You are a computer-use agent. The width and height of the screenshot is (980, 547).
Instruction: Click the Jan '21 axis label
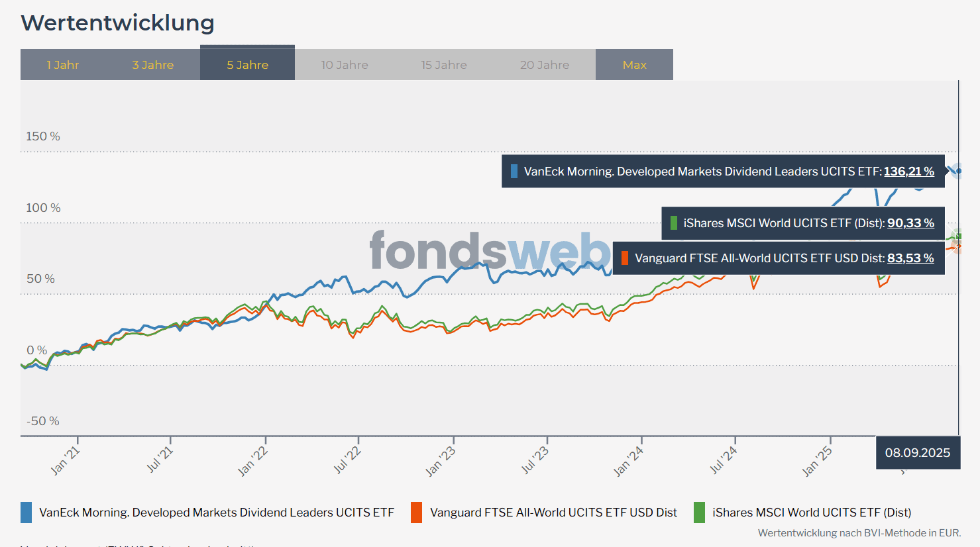click(x=65, y=461)
